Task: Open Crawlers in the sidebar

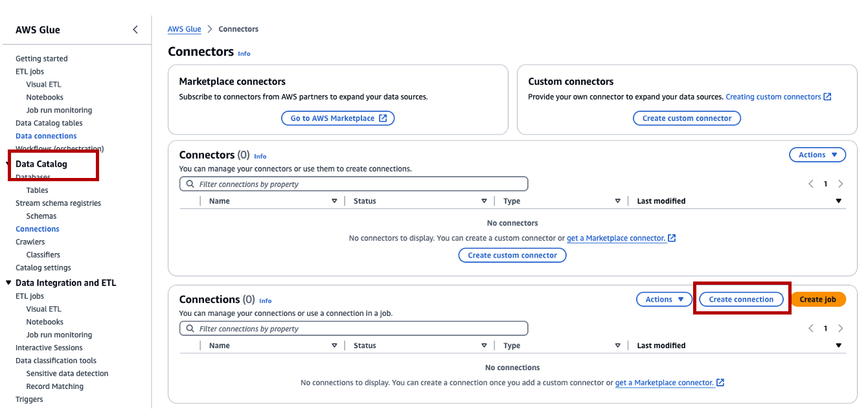Action: pos(30,242)
